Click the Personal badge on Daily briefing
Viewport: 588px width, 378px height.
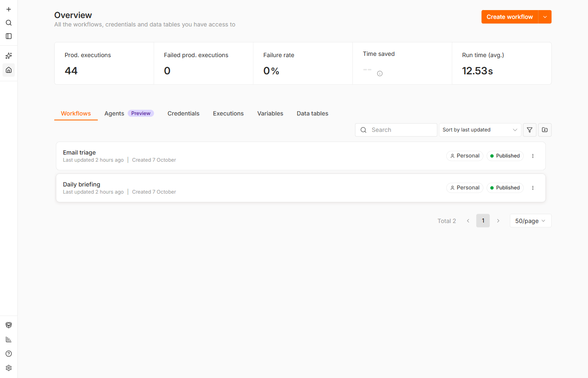point(465,188)
